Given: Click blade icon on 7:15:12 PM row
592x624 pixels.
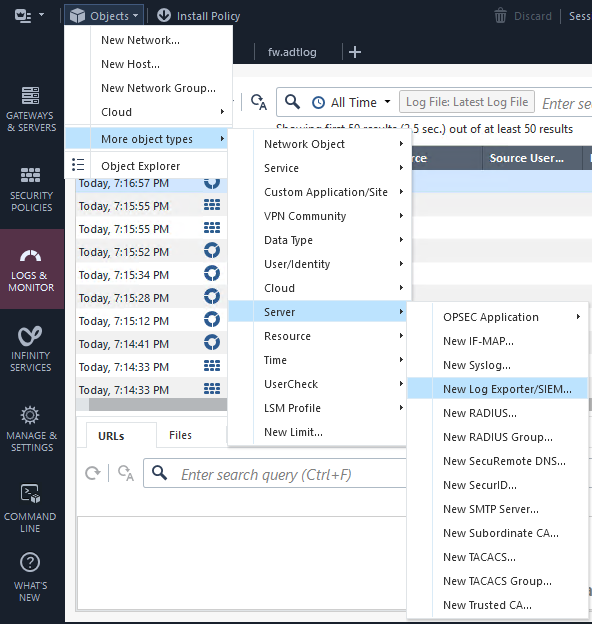Looking at the screenshot, I should (212, 320).
